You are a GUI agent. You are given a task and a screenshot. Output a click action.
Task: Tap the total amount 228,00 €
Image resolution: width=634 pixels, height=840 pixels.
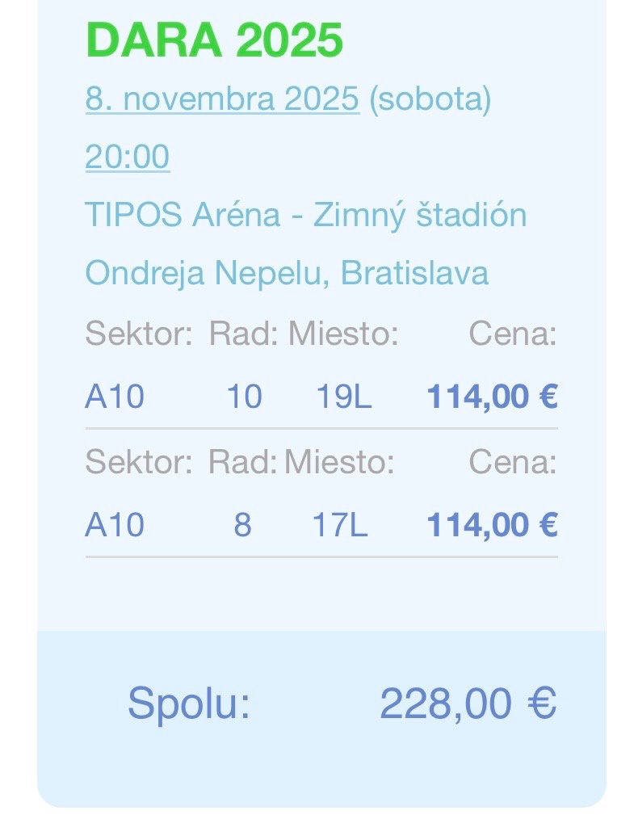(x=468, y=703)
